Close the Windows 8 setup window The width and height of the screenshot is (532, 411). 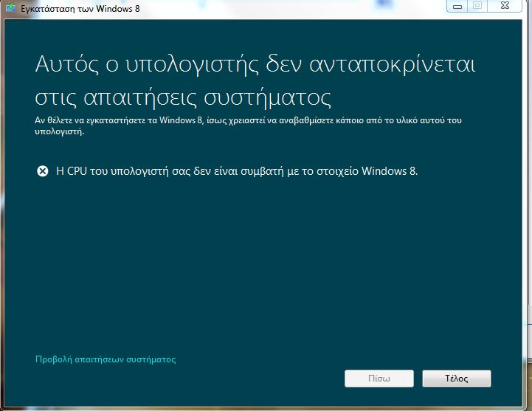505,6
